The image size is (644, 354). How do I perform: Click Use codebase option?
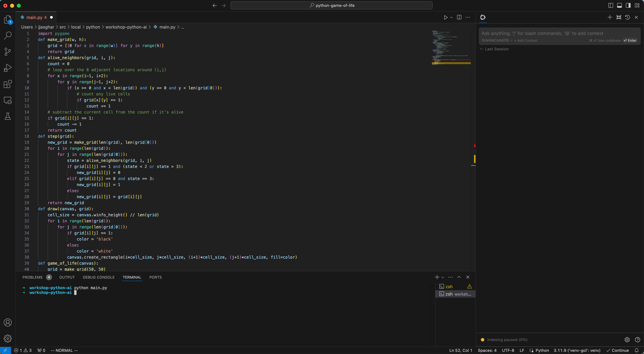pos(605,40)
